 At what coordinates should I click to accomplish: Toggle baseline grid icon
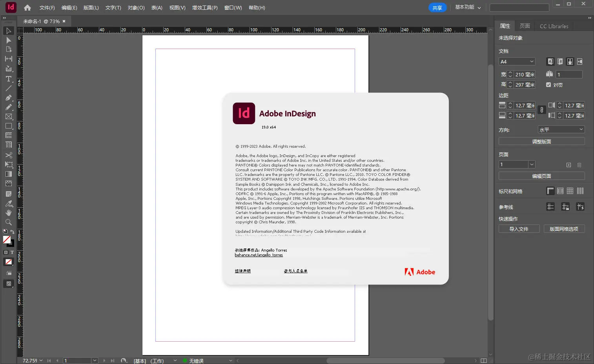click(x=560, y=191)
